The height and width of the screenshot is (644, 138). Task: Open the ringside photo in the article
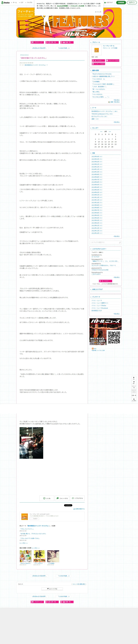tap(31, 443)
